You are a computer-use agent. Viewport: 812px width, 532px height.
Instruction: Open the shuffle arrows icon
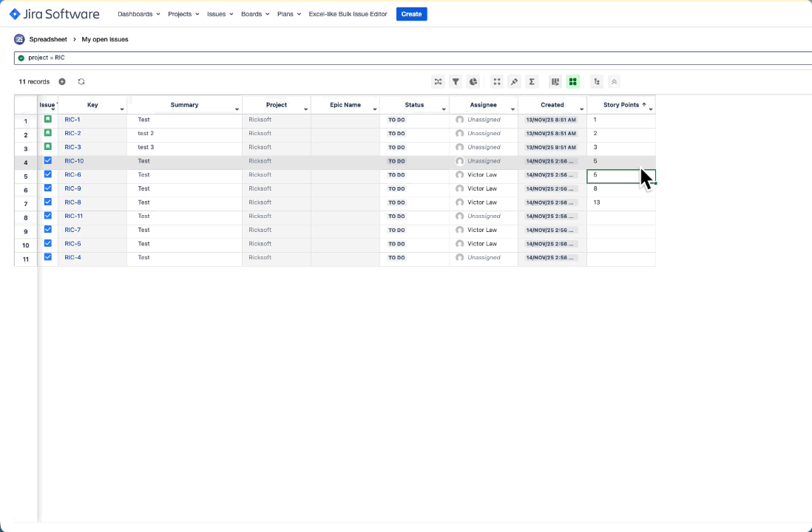[x=438, y=81]
